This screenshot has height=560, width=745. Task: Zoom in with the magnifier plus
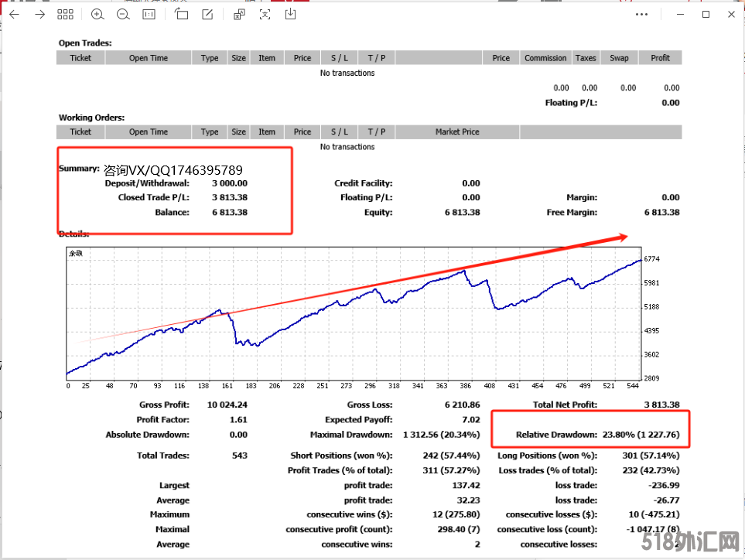click(x=97, y=14)
